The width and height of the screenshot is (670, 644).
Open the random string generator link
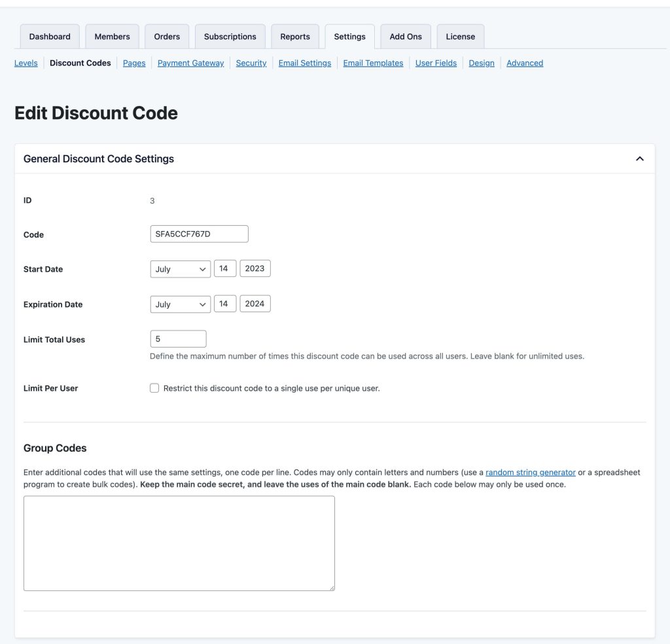tap(530, 473)
